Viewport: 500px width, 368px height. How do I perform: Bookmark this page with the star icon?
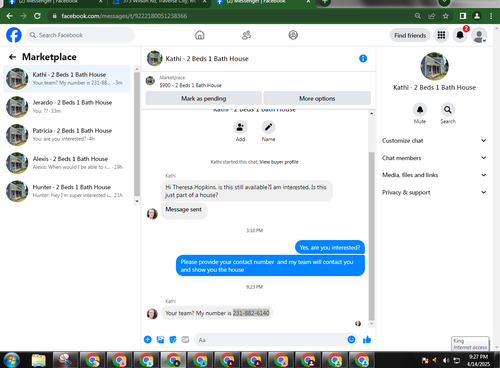(x=446, y=16)
